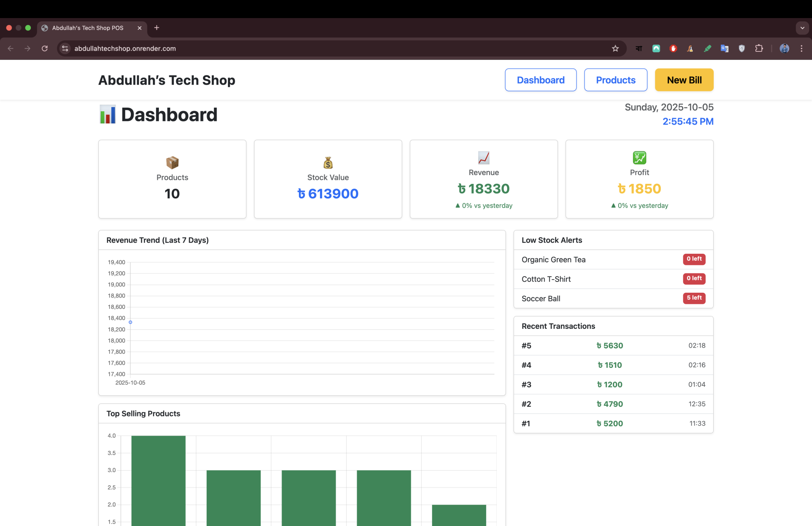Click the Google Translate extension icon
812x526 pixels.
coord(724,49)
